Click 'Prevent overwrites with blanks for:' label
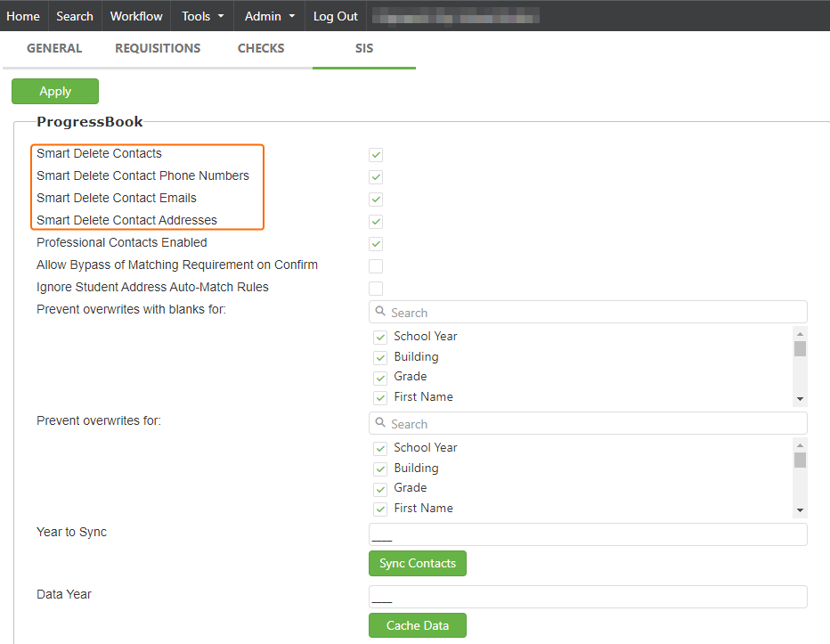The image size is (830, 644). 131,309
